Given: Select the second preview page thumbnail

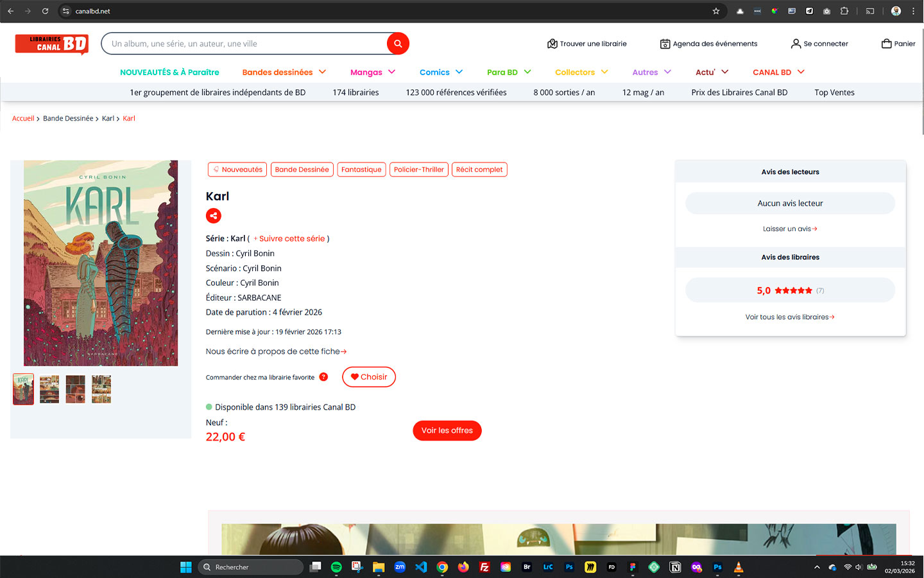Looking at the screenshot, I should coord(49,389).
